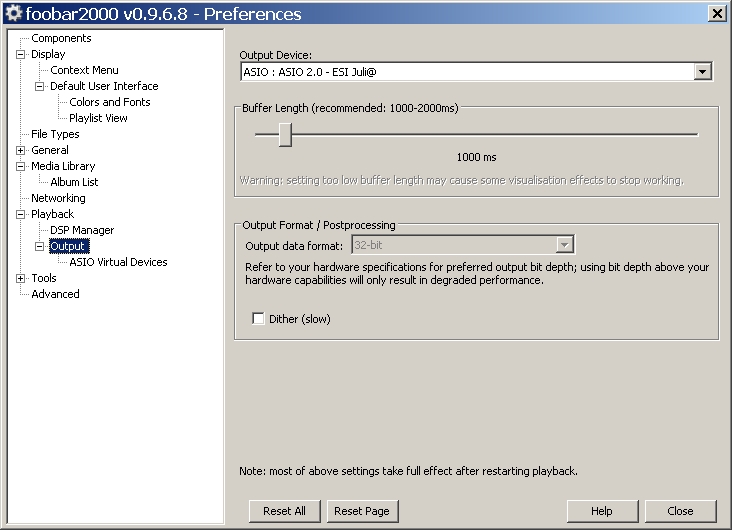Go to Colors and Fonts settings
Viewport: 732px width, 531px height.
click(x=110, y=102)
